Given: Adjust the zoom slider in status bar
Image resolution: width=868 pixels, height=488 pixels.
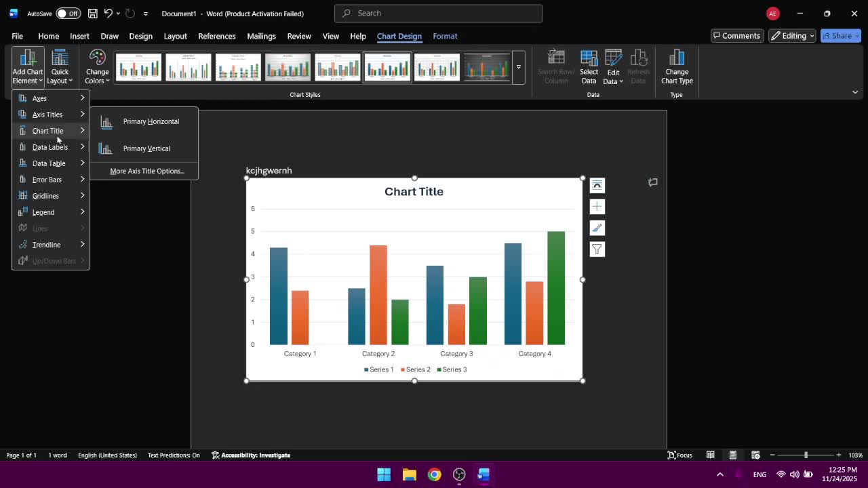Looking at the screenshot, I should pos(806,455).
